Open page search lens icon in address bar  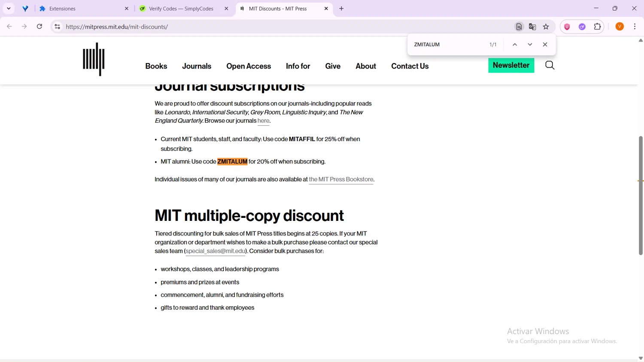519,27
